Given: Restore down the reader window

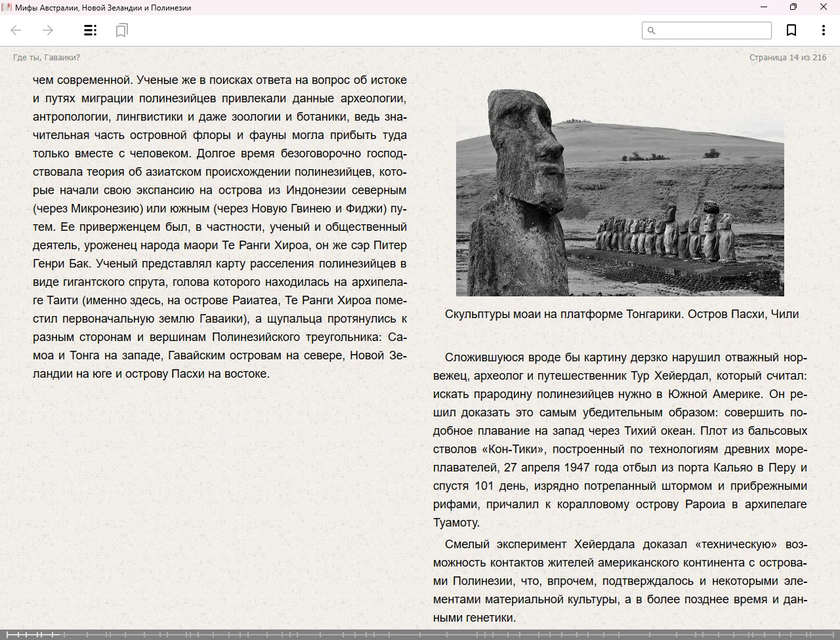Looking at the screenshot, I should point(793,7).
